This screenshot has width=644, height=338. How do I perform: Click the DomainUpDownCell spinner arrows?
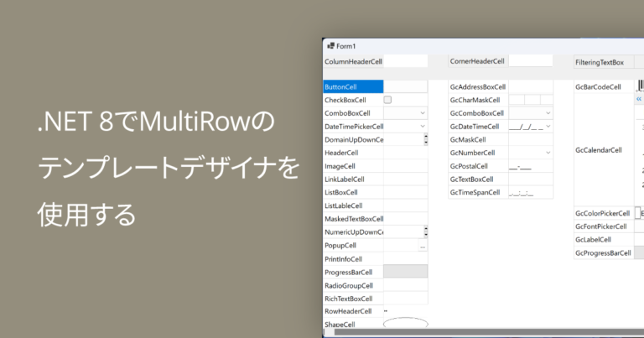coord(425,139)
